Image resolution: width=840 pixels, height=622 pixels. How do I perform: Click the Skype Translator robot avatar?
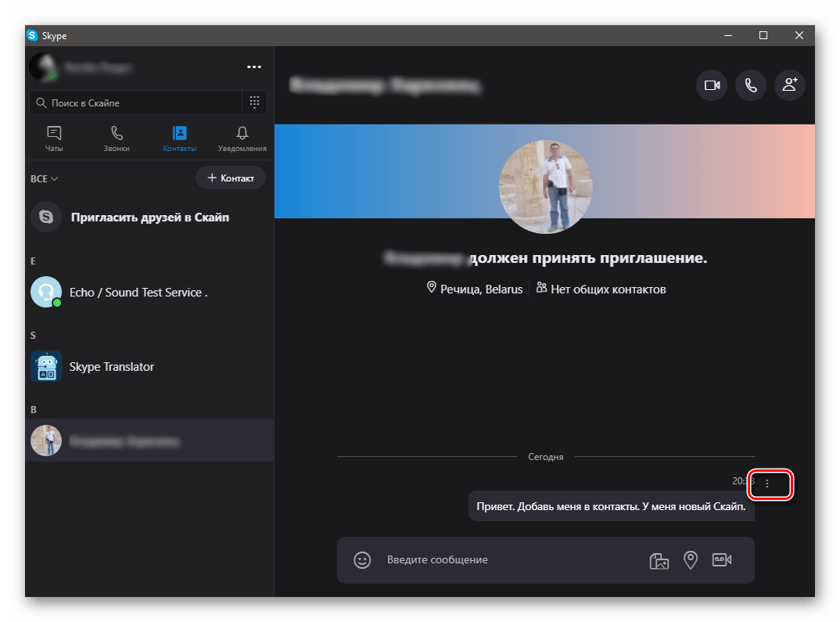click(46, 366)
